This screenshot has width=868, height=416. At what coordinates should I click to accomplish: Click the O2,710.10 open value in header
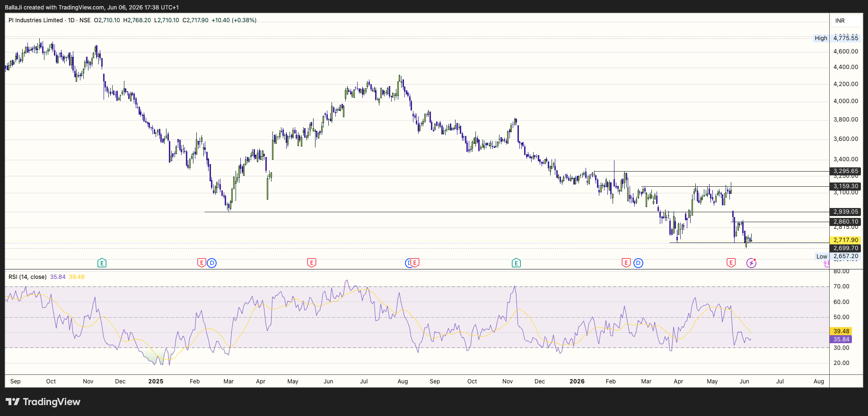point(107,20)
